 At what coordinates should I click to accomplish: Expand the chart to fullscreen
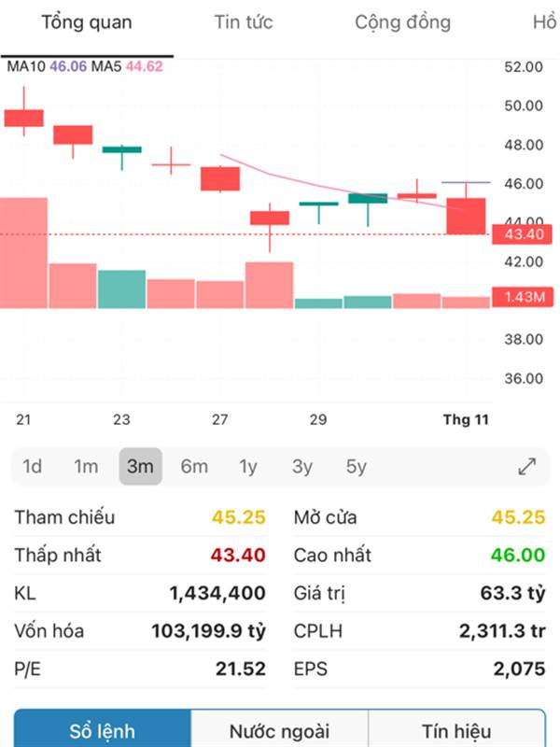click(526, 467)
